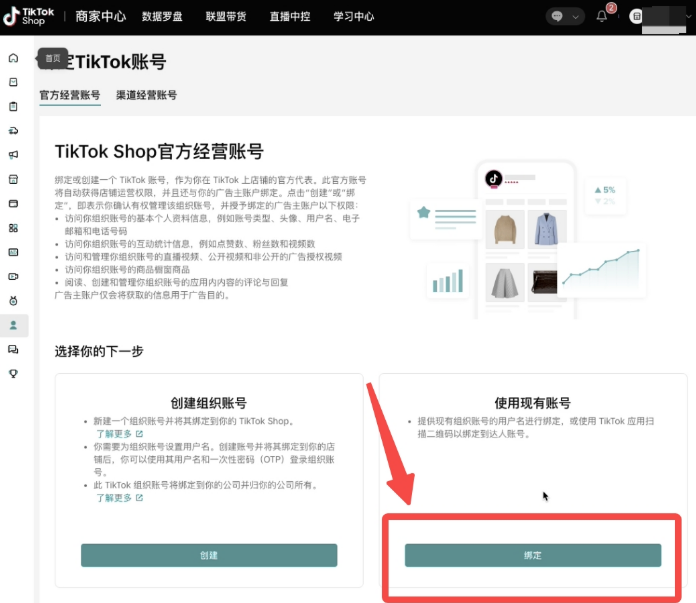Viewport: 696px width, 603px height.
Task: Open the wallet card icon in sidebar
Action: (x=13, y=203)
